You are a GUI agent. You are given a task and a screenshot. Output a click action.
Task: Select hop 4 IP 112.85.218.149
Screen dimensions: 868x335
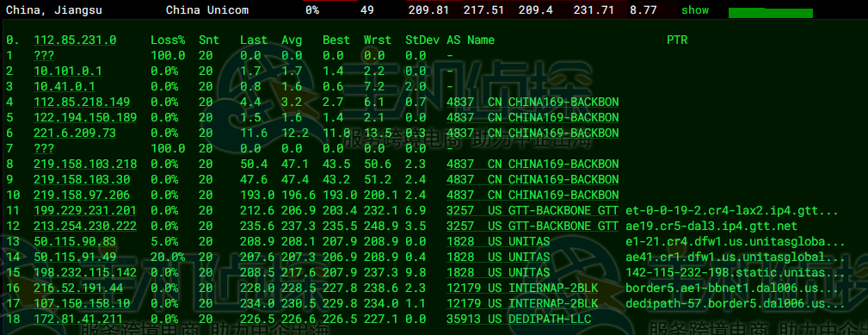coord(82,102)
